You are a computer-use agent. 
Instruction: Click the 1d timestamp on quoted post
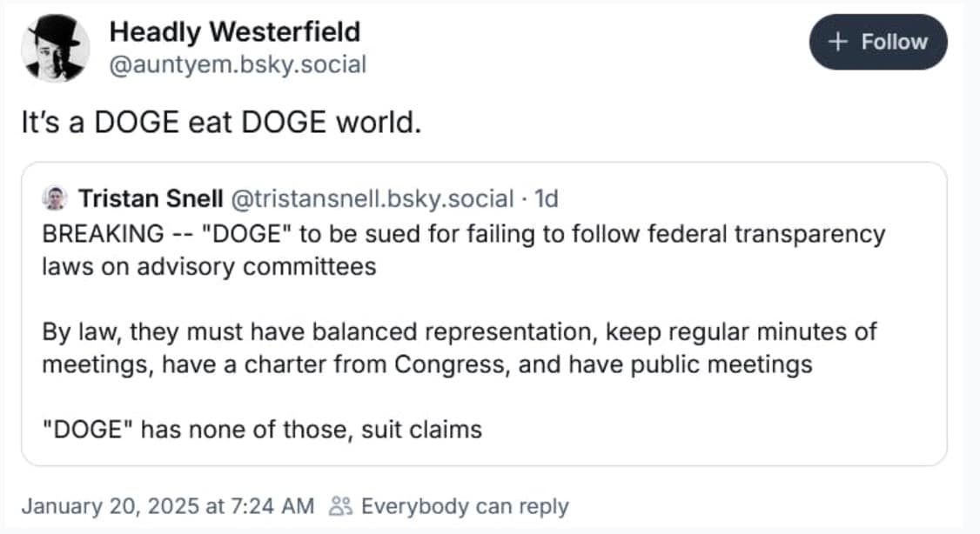[546, 199]
